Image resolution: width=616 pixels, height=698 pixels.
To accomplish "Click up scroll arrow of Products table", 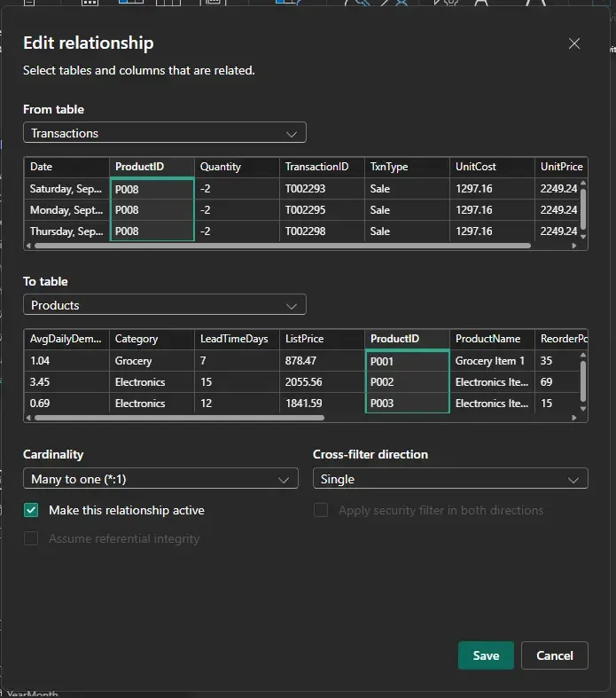I will (x=583, y=356).
